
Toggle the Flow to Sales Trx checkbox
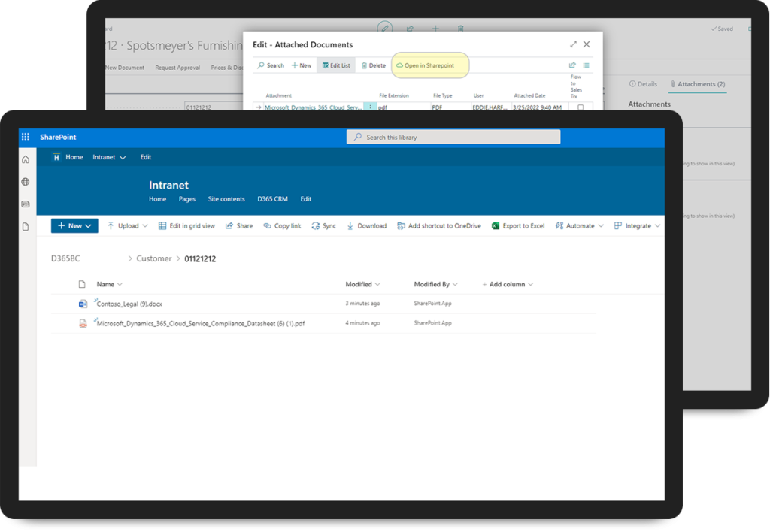tap(581, 107)
